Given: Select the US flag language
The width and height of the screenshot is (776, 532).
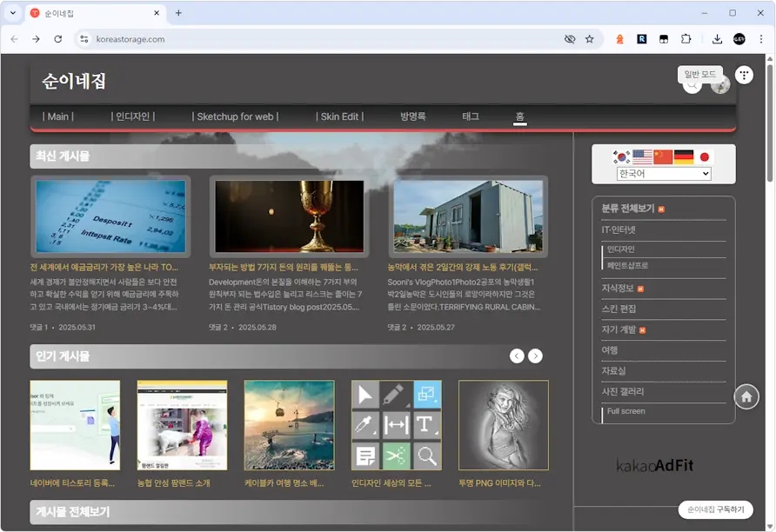Looking at the screenshot, I should coord(642,157).
